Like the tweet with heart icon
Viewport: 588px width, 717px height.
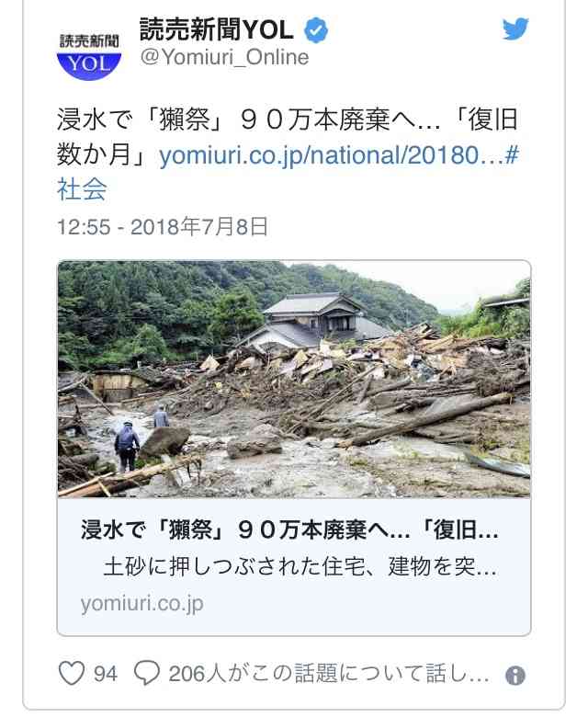(x=72, y=673)
